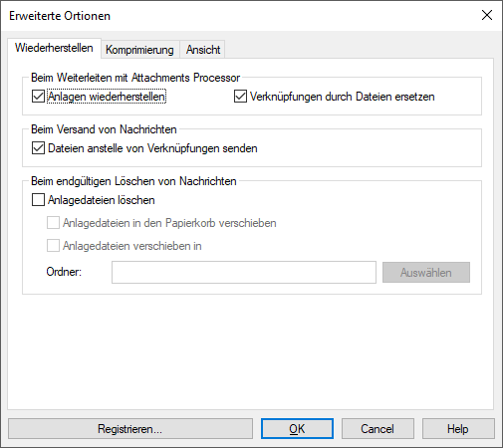Disable Dateien anstelle von Verknüpfungen senden

38,148
